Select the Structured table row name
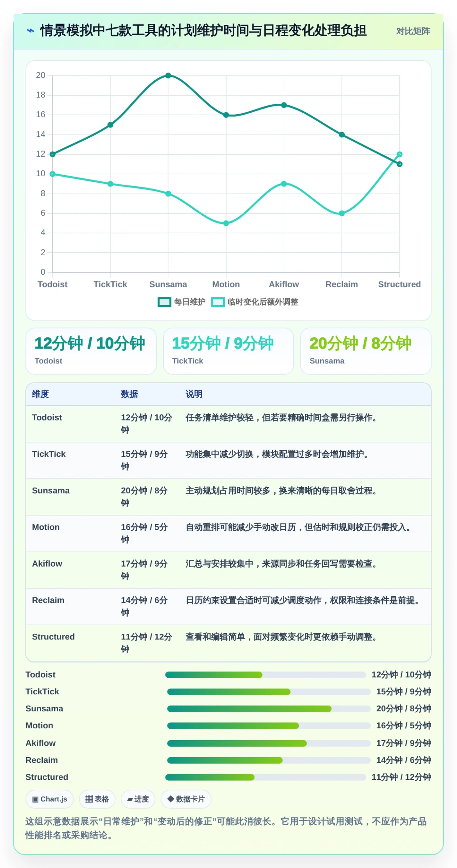 (53, 637)
